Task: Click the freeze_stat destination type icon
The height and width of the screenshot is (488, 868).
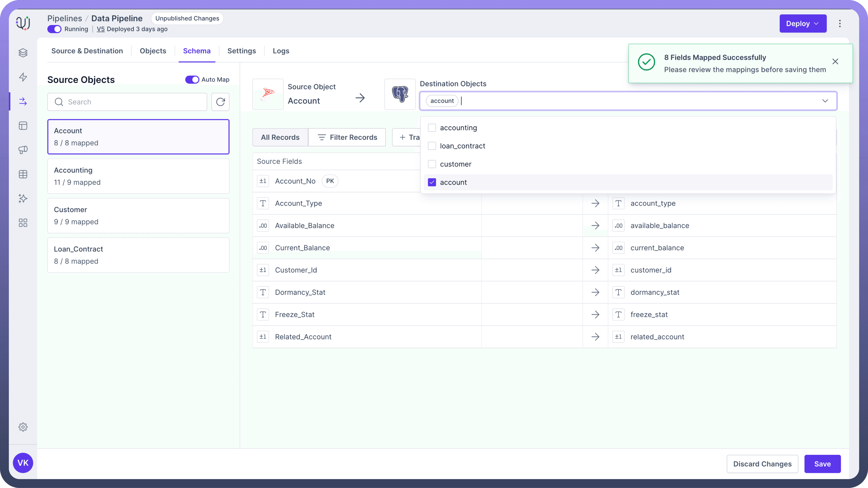Action: 618,314
